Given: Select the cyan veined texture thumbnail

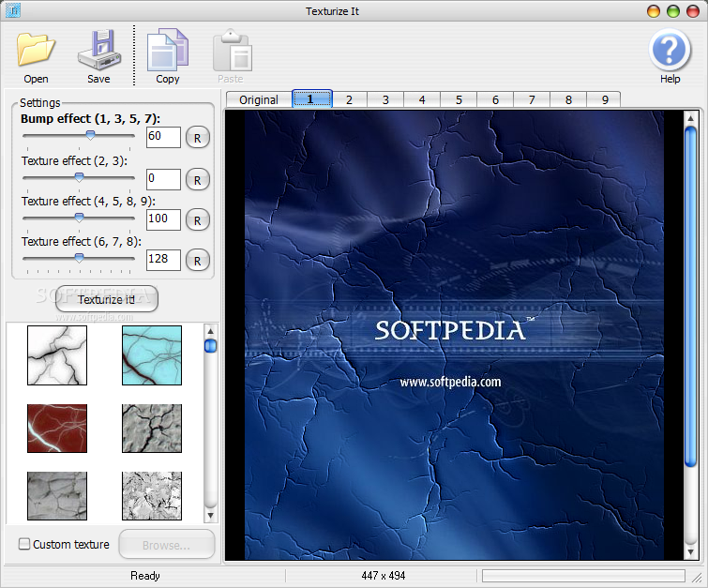Looking at the screenshot, I should coord(152,355).
